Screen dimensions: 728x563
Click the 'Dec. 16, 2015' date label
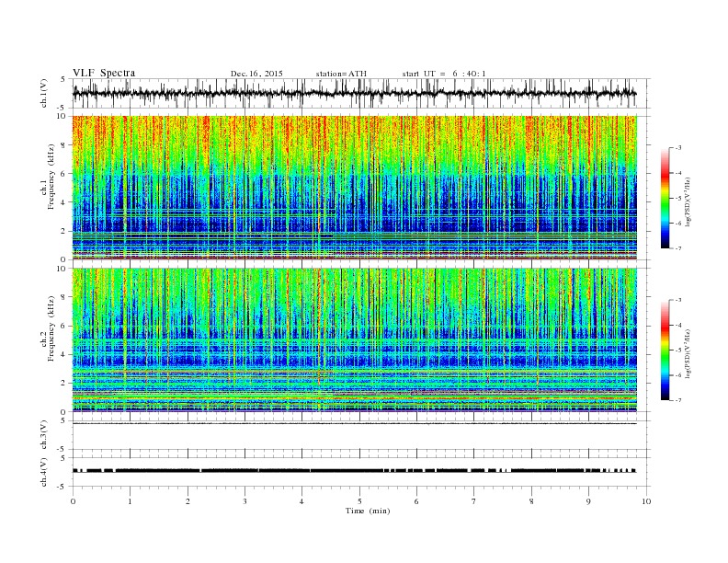[256, 74]
